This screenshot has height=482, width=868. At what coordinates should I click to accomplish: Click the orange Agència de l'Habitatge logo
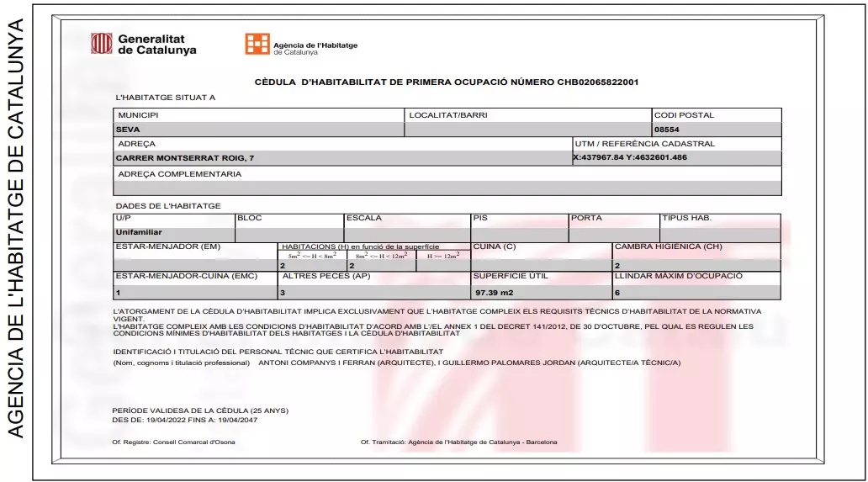coord(257,44)
